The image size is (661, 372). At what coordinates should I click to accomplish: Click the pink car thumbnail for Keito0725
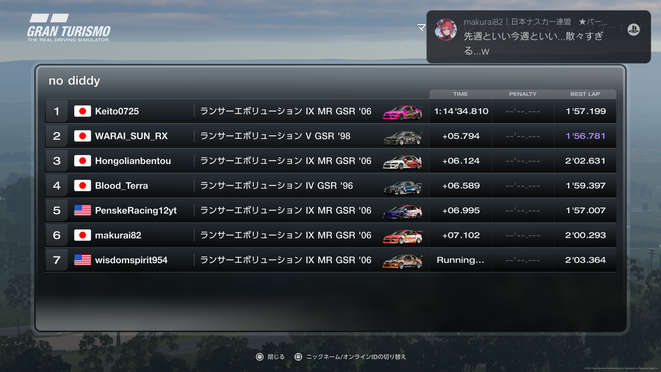coord(403,113)
